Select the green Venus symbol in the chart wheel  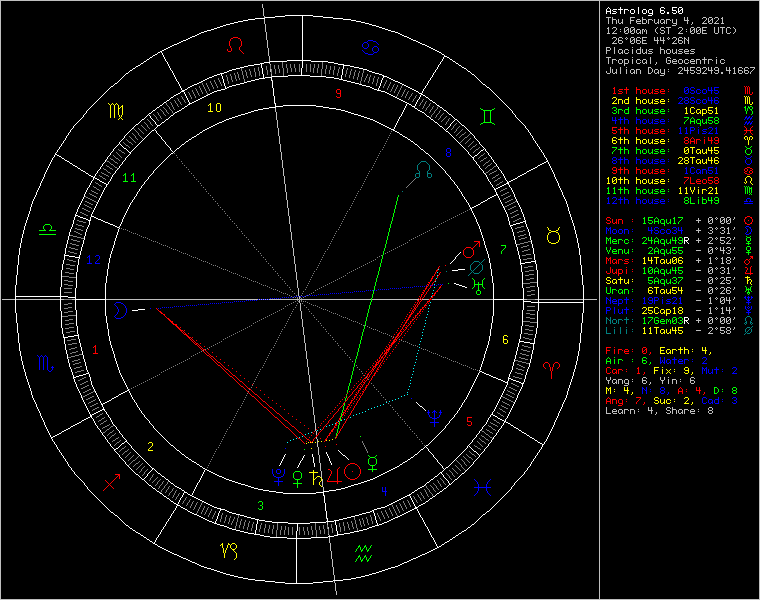click(x=298, y=479)
